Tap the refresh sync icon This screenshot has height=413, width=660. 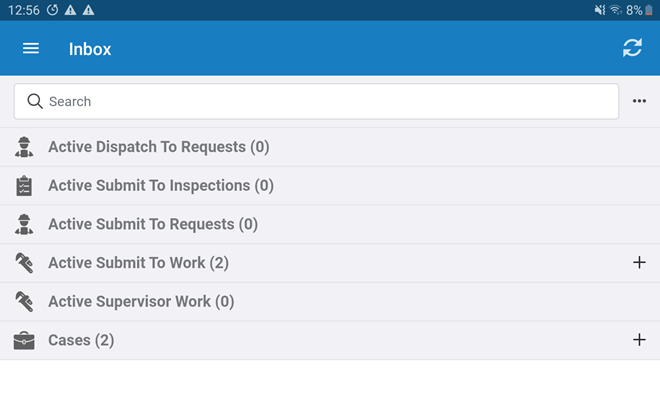coord(632,48)
